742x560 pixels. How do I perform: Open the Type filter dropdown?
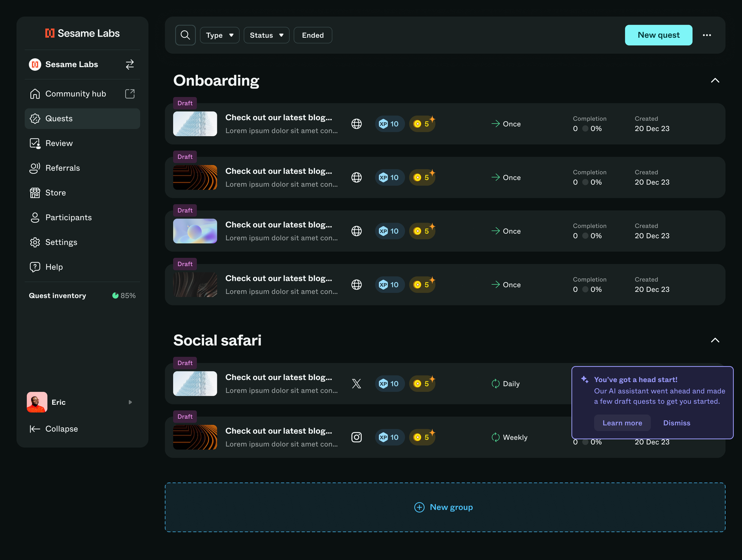click(220, 35)
